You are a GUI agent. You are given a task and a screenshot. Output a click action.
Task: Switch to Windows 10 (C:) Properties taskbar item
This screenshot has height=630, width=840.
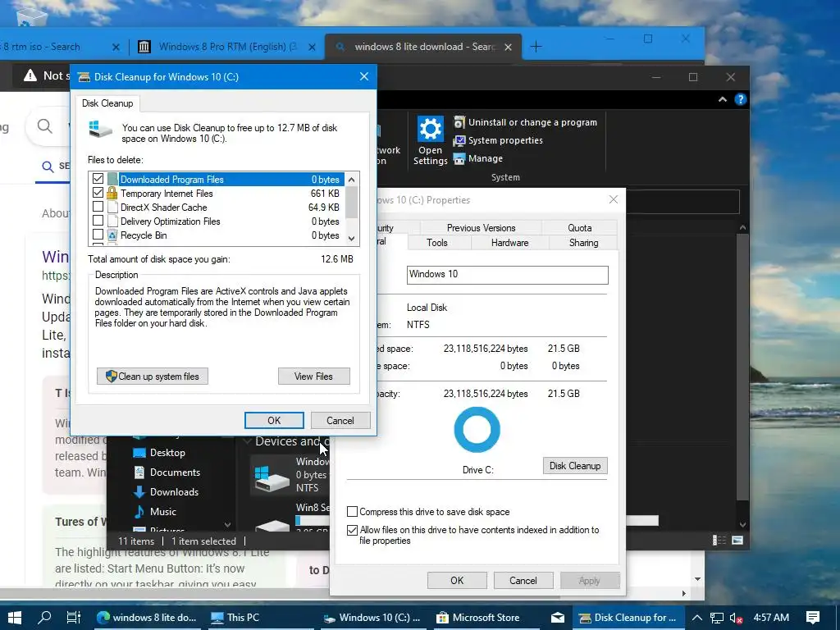(374, 617)
